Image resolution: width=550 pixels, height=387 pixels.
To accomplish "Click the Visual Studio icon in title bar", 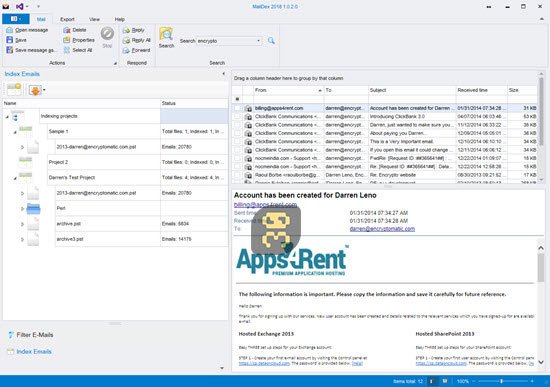I will coord(20,6).
